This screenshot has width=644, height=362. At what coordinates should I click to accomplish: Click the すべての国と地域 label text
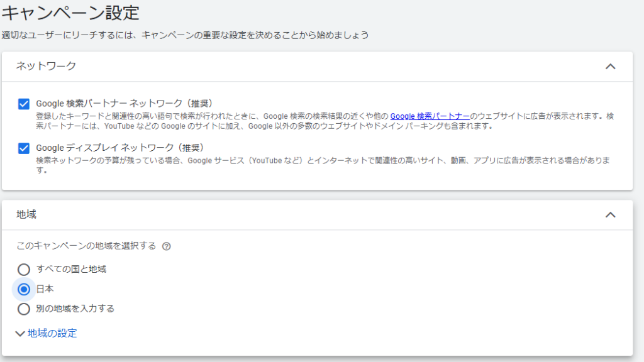(71, 269)
